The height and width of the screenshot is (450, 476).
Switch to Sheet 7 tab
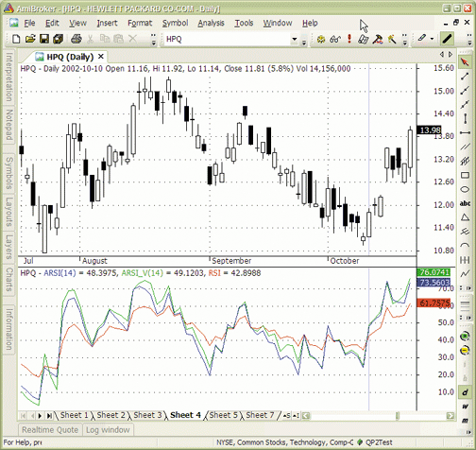[x=260, y=415]
